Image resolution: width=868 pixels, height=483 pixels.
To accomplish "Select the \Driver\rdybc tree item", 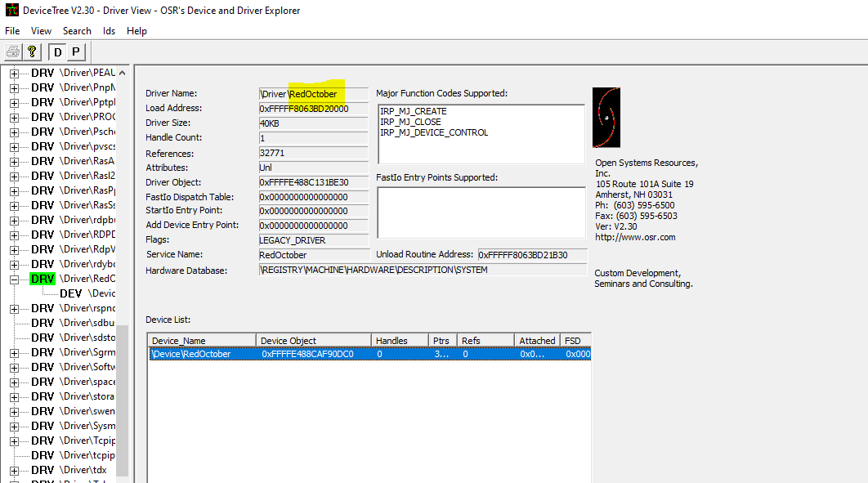I will click(73, 264).
